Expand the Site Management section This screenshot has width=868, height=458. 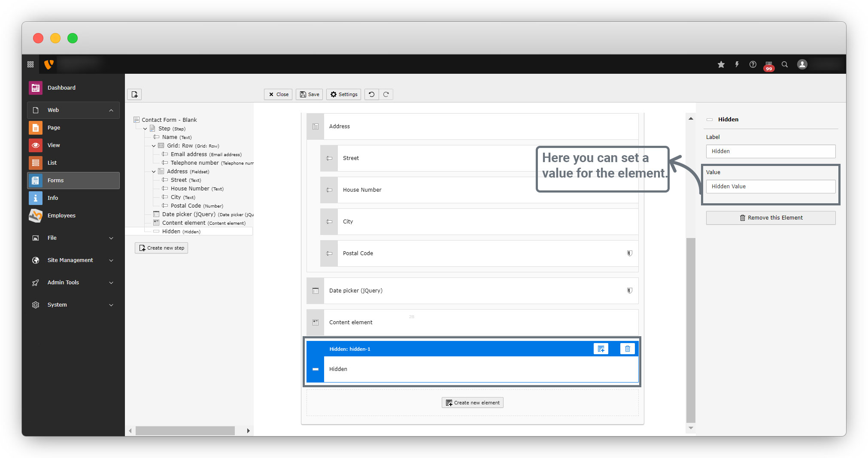111,260
